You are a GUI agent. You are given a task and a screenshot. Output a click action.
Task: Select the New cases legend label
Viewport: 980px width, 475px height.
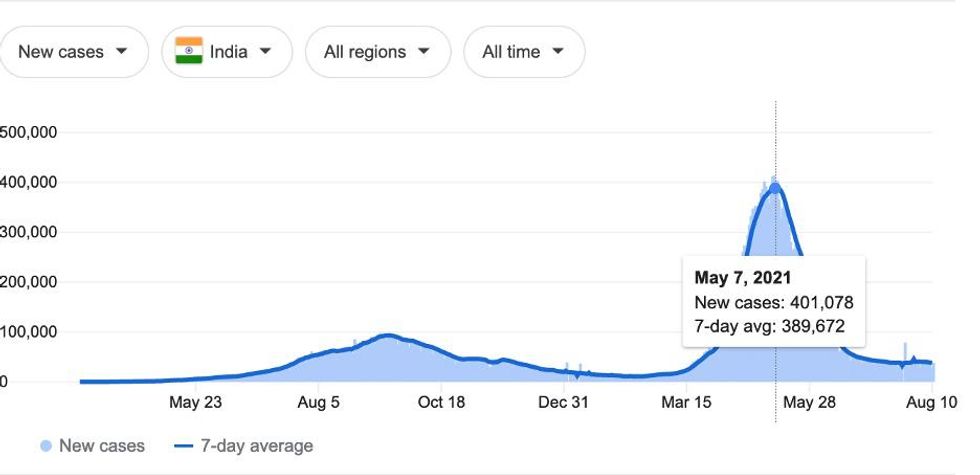(101, 446)
